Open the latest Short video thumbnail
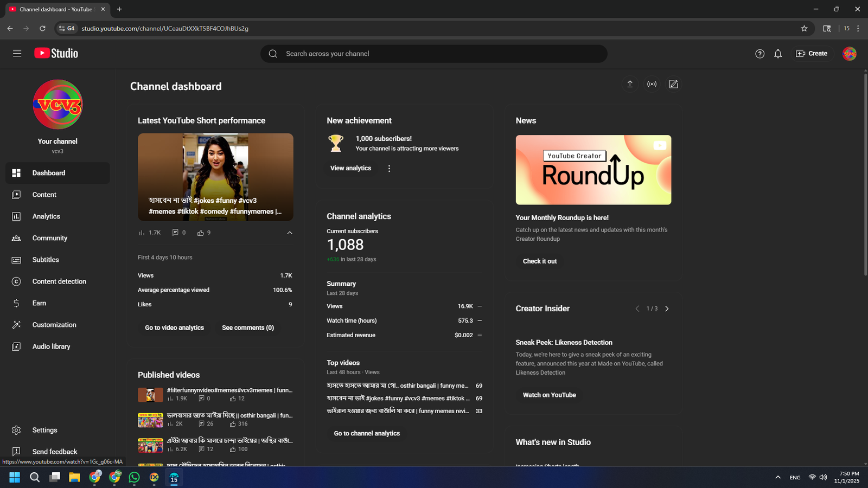 click(215, 177)
